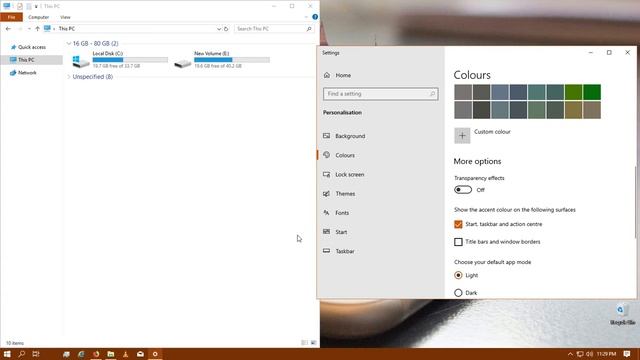Click Back arrow in File Explorer

pos(8,29)
